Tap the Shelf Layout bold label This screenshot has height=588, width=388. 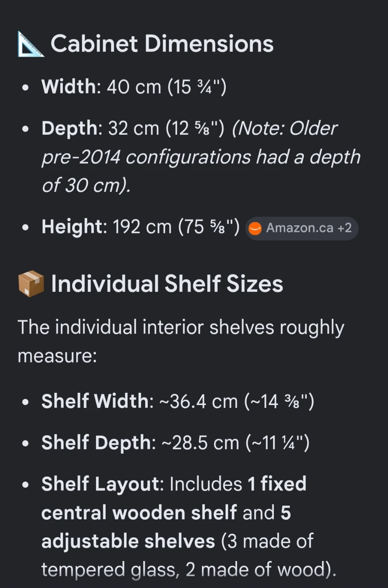point(102,484)
